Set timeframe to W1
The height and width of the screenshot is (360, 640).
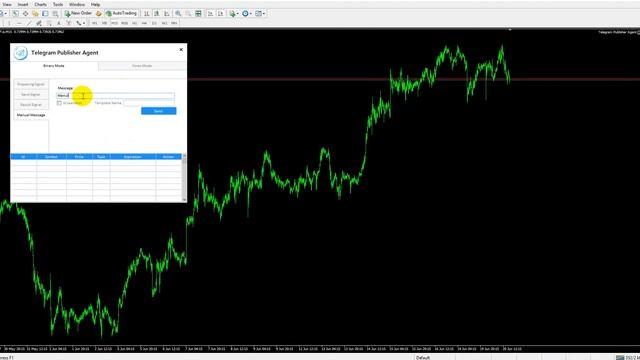(164, 23)
